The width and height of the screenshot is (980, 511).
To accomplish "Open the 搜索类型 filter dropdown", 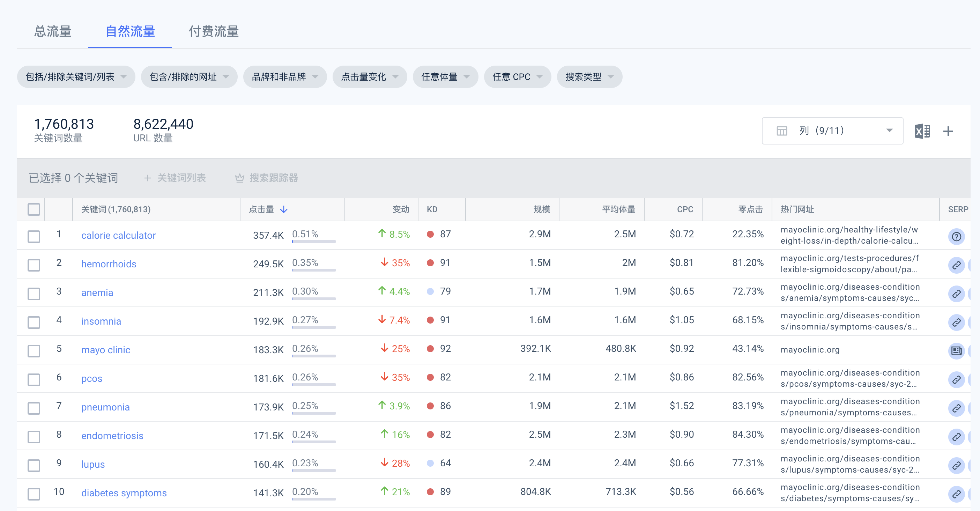I will (x=589, y=77).
